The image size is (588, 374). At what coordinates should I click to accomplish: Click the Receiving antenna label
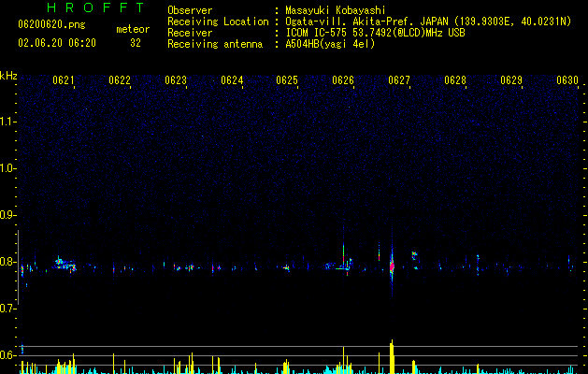click(x=215, y=44)
